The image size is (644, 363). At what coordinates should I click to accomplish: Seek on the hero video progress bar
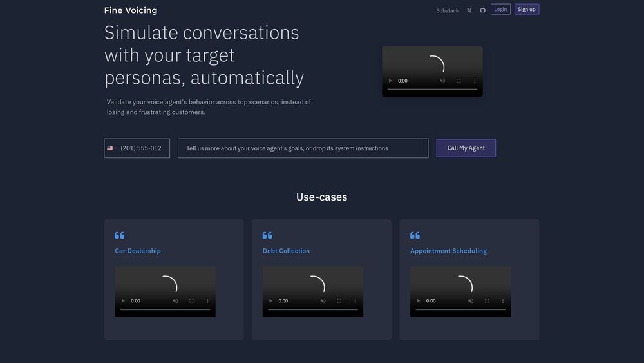432,89
